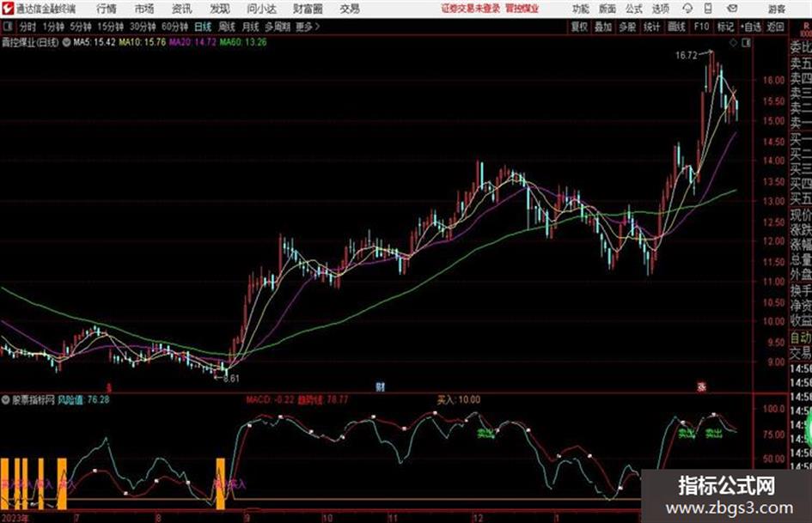812x523 pixels.
Task: Click the MA5: 15.42 indicator label
Action: (x=95, y=42)
